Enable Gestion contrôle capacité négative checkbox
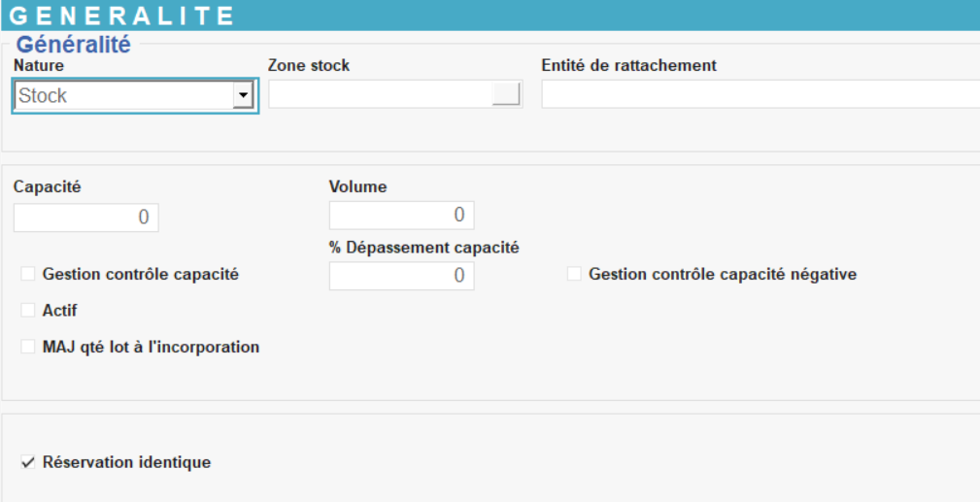The image size is (980, 502). (x=574, y=275)
